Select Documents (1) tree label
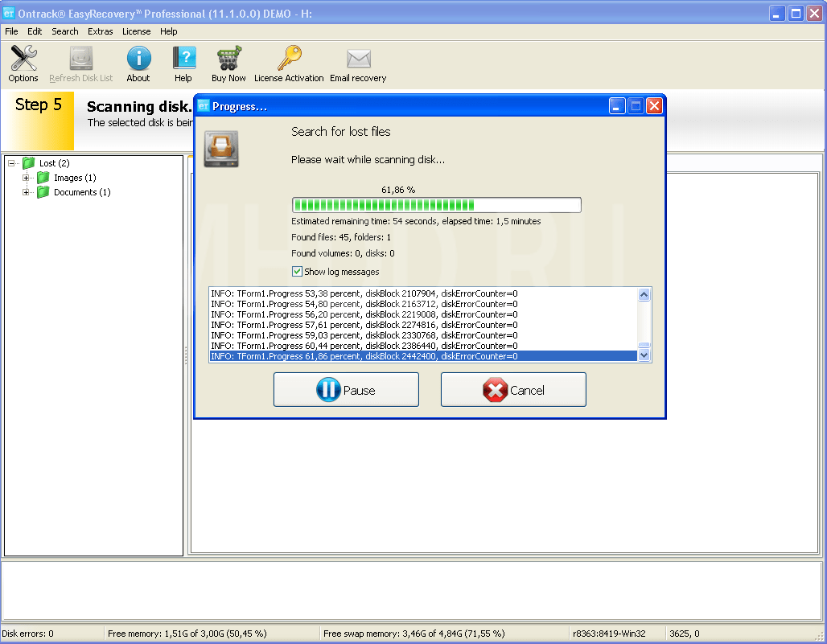The image size is (827, 644). pos(82,192)
